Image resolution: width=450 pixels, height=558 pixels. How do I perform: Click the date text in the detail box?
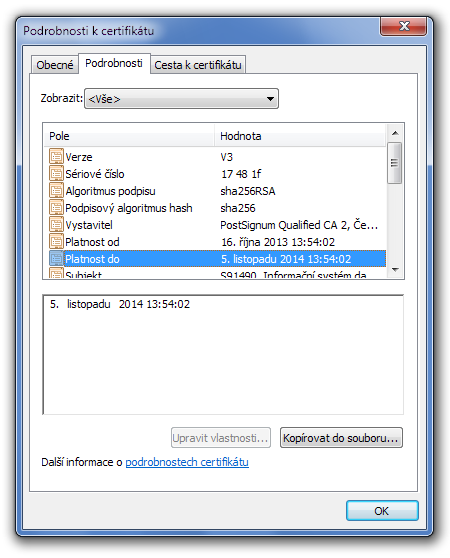point(120,304)
